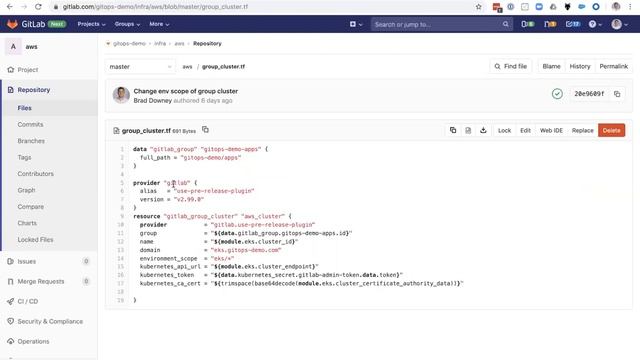Open the file in Web IDE
The width and height of the screenshot is (640, 360).
[x=551, y=130]
